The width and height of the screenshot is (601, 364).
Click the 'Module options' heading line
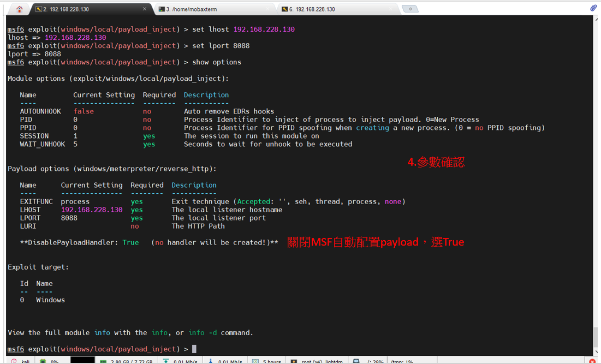[118, 79]
